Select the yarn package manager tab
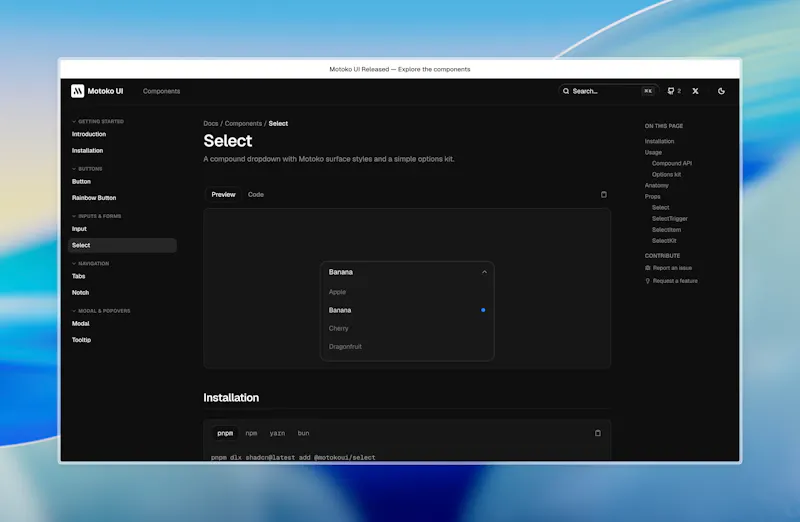 point(277,433)
